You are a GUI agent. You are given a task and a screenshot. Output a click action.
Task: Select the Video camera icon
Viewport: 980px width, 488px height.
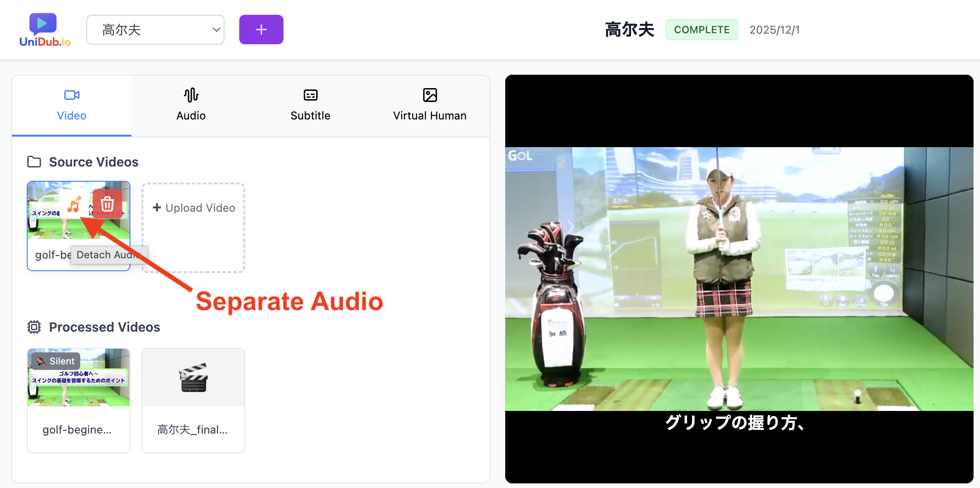coord(71,95)
